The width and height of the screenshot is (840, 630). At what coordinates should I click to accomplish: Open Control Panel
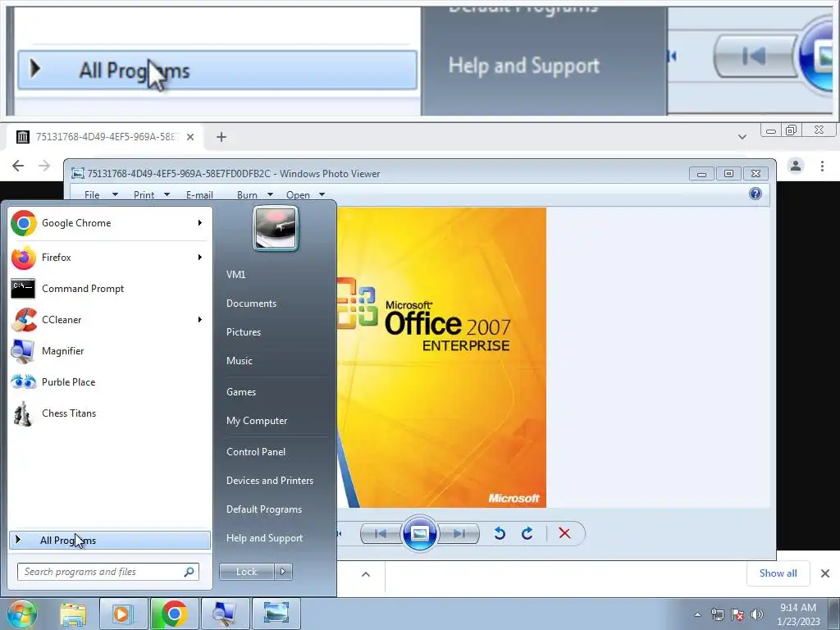click(x=256, y=452)
